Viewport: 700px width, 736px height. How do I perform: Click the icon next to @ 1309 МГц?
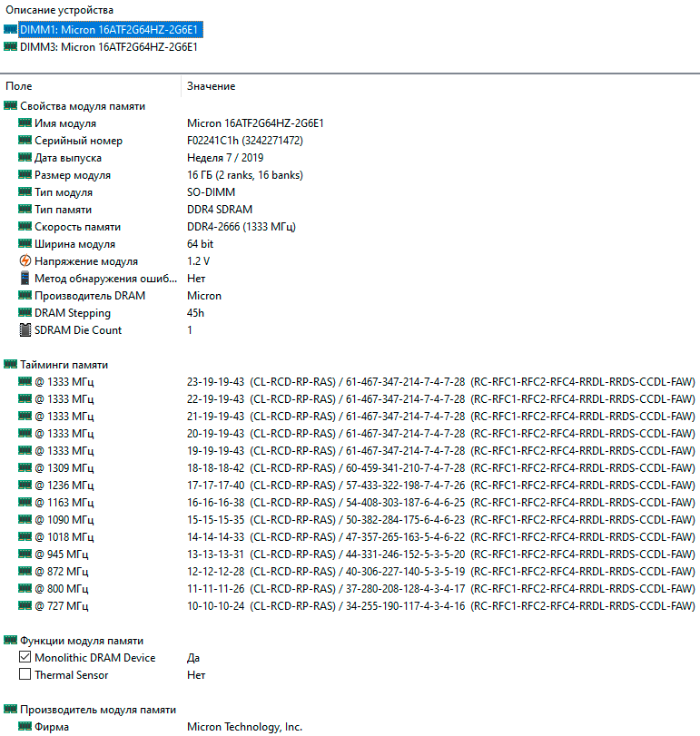[x=25, y=468]
